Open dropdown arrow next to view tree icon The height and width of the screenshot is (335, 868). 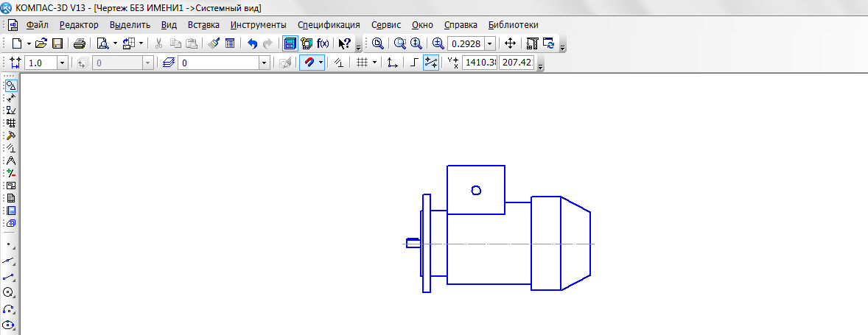[x=141, y=43]
